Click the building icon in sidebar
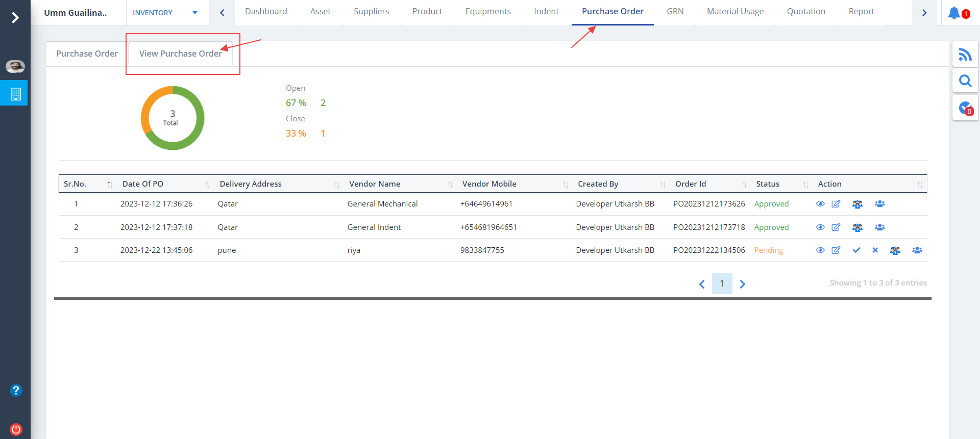 16,94
